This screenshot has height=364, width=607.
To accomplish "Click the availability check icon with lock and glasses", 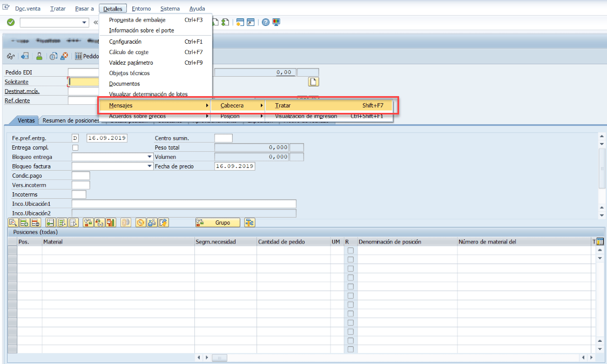I will 99,223.
